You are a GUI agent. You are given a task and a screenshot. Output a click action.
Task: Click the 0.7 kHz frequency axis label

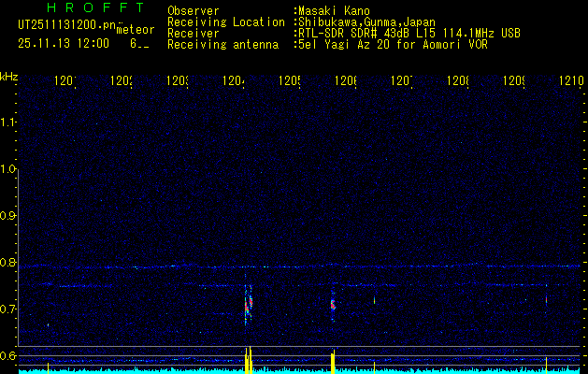tap(9, 309)
